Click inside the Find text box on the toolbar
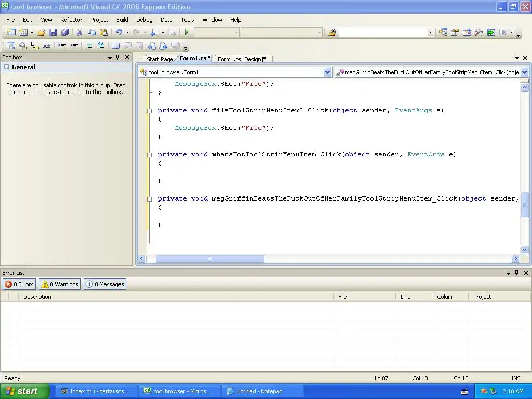Viewport: 532px width, 399px height. click(x=383, y=32)
